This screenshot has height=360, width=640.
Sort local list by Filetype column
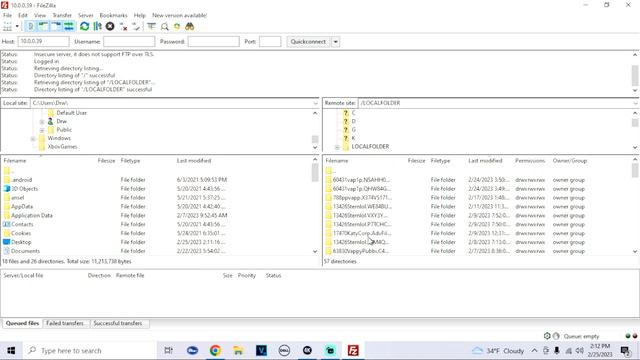click(x=131, y=161)
